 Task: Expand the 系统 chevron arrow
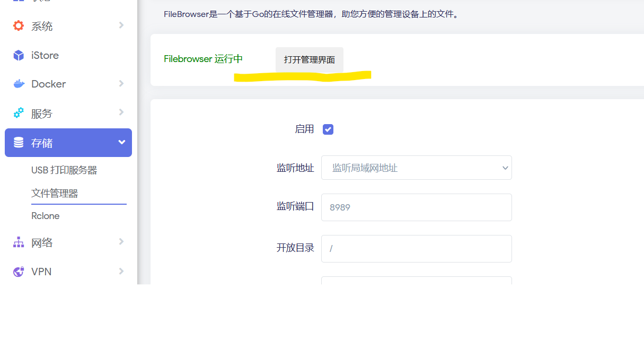point(121,25)
